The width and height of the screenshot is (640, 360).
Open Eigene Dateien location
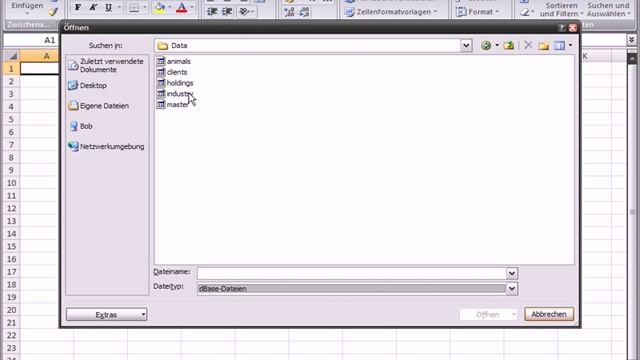coord(99,106)
